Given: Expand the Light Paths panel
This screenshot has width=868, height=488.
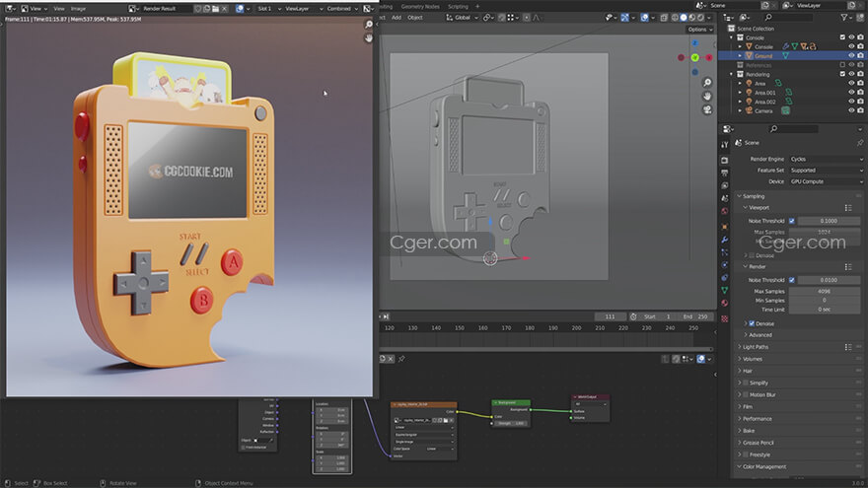Looking at the screenshot, I should pyautogui.click(x=756, y=347).
